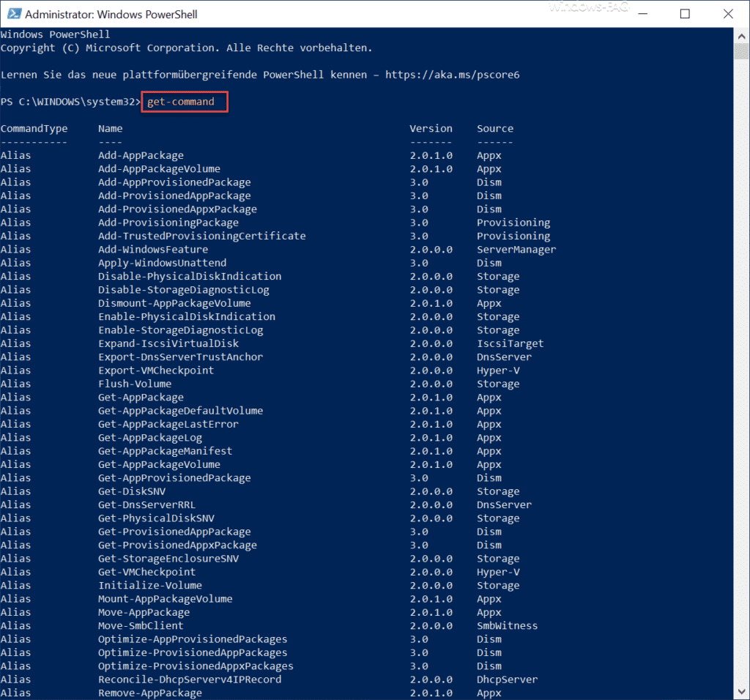Viewport: 750px width, 700px height.
Task: Click the Add-AppProvisionedPackage entry
Action: tap(174, 182)
